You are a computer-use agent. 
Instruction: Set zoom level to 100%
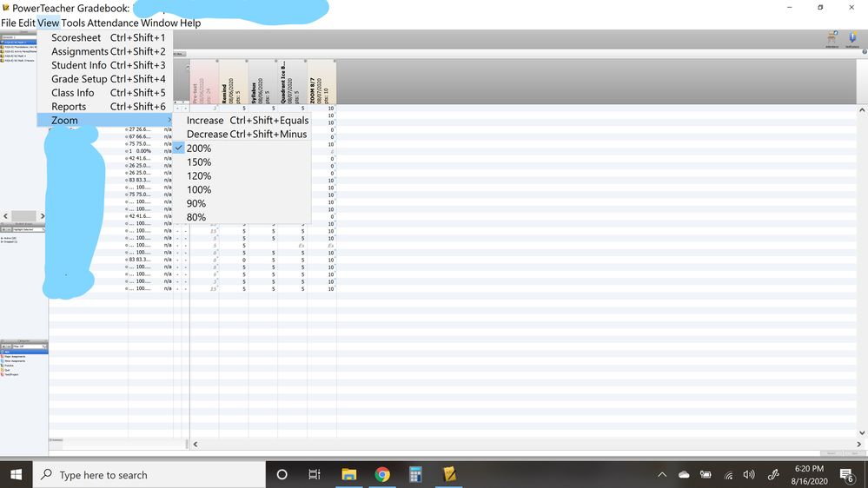(x=199, y=189)
